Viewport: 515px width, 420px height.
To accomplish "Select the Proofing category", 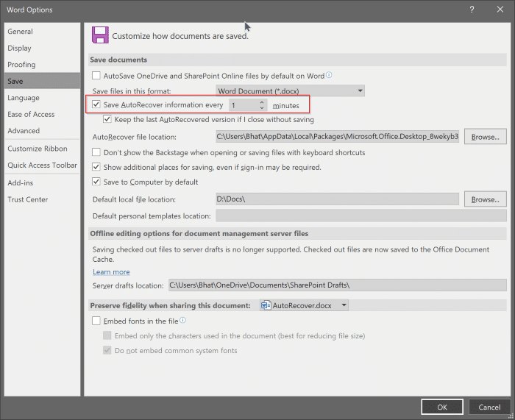I will 42,65.
